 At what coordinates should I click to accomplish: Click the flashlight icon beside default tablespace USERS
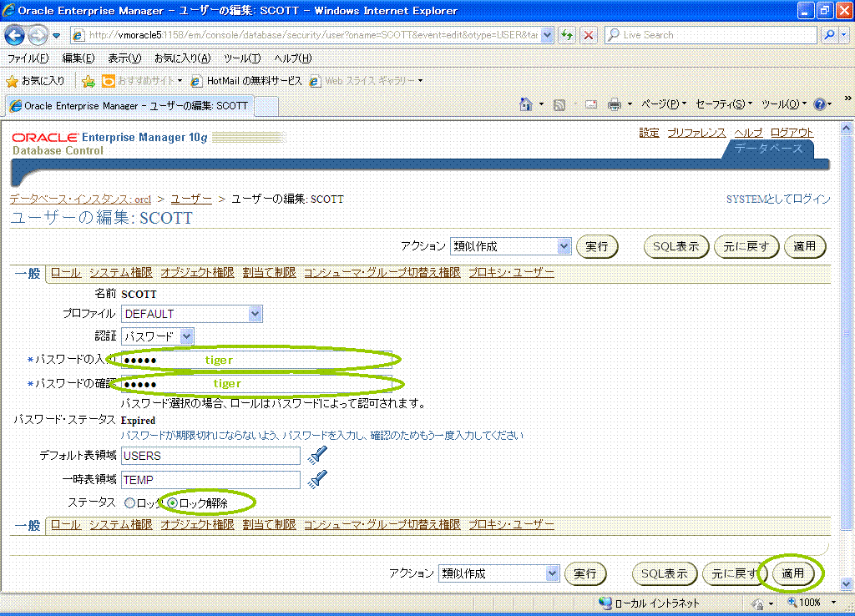point(317,455)
